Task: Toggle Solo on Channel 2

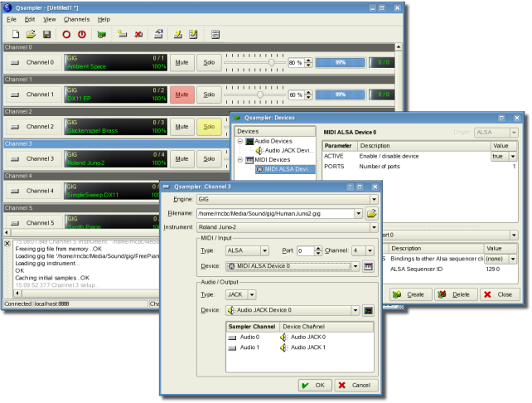Action: click(210, 127)
